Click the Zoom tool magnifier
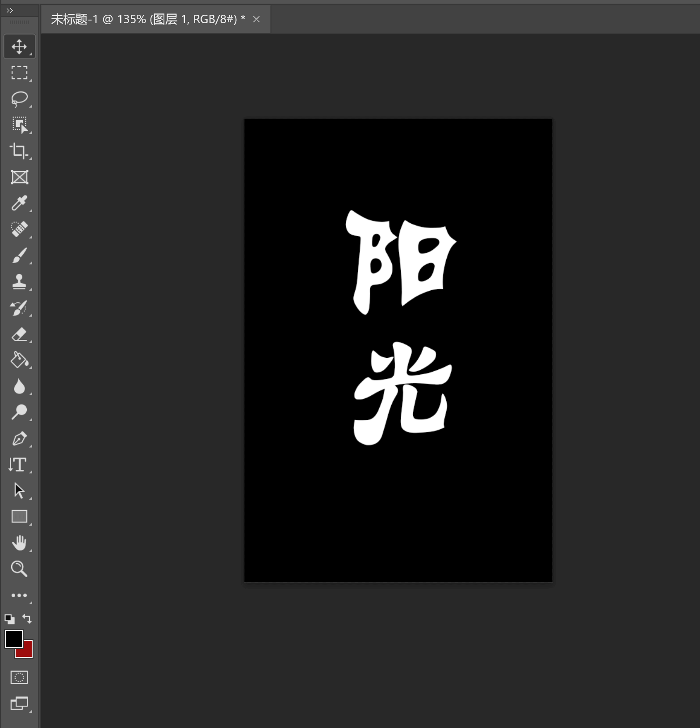Viewport: 700px width, 728px height. [19, 569]
